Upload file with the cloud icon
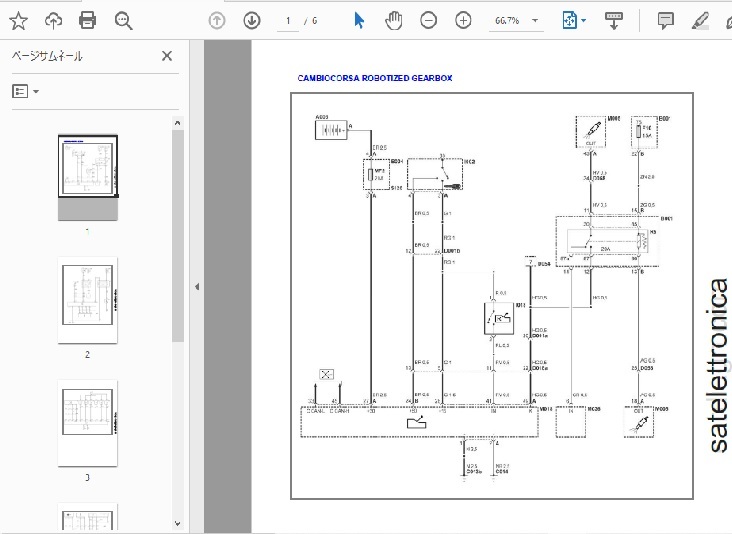Image resolution: width=732 pixels, height=534 pixels. point(53,21)
